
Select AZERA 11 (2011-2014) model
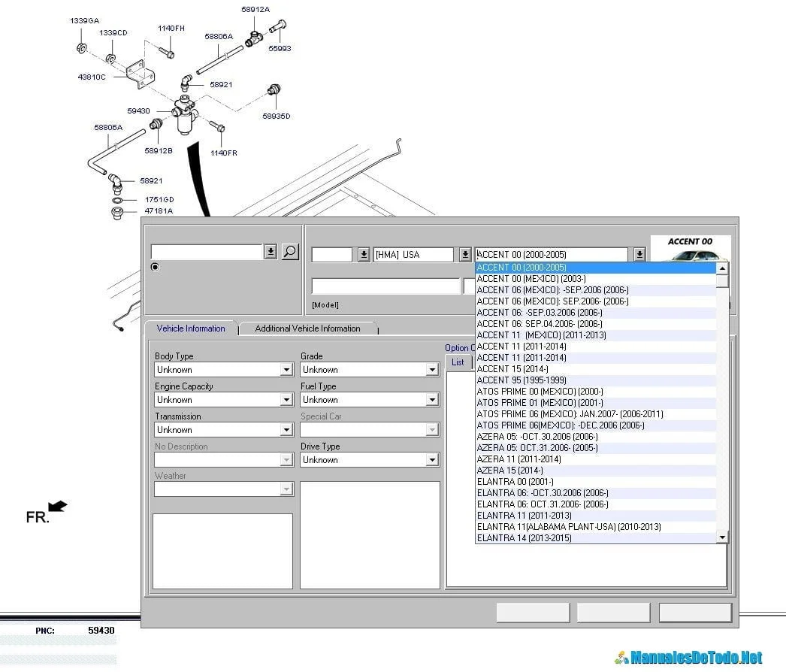pos(596,459)
